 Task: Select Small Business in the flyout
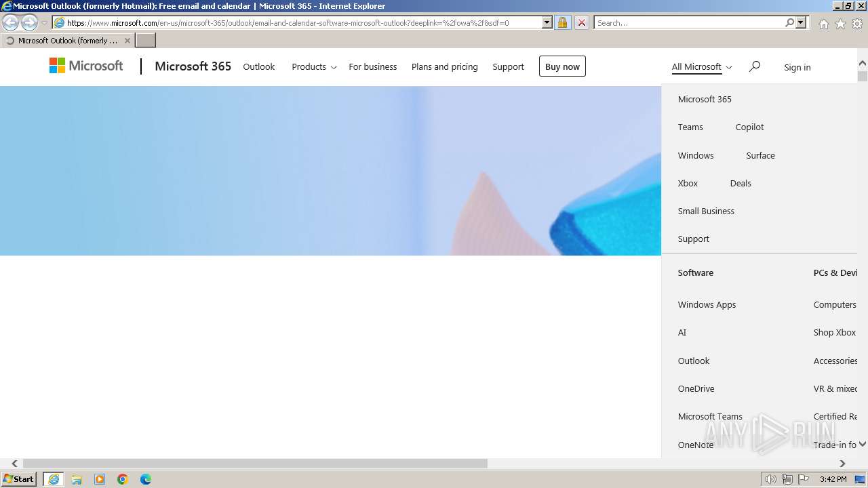(x=706, y=211)
